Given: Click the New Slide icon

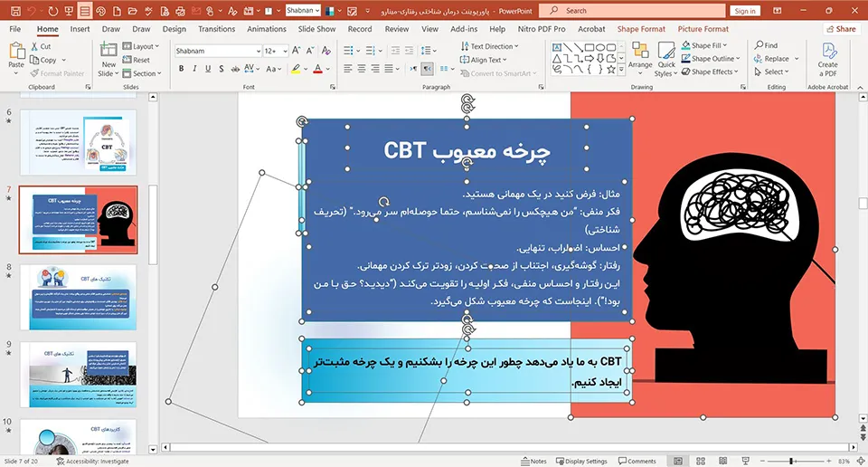Looking at the screenshot, I should (108, 51).
